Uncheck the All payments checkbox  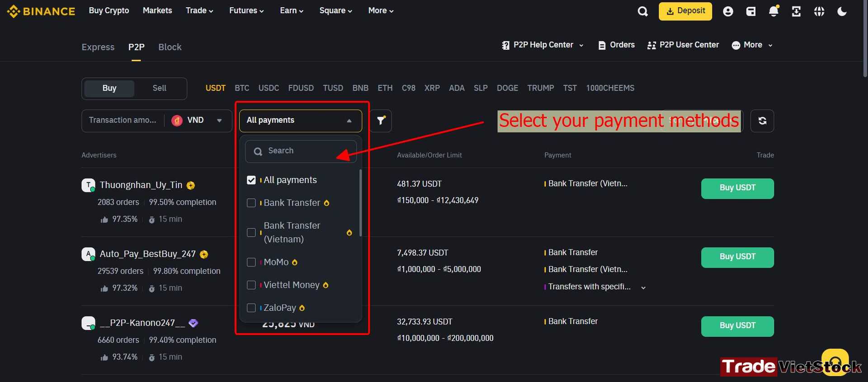(251, 180)
